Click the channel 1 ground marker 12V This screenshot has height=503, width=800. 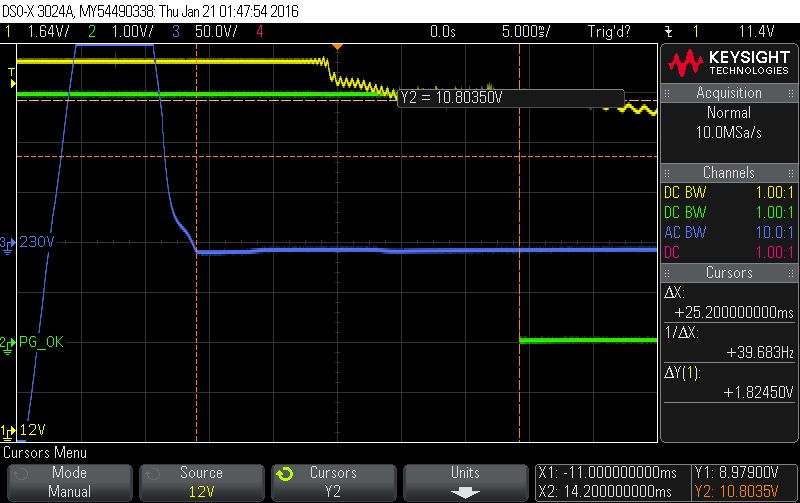pyautogui.click(x=23, y=431)
